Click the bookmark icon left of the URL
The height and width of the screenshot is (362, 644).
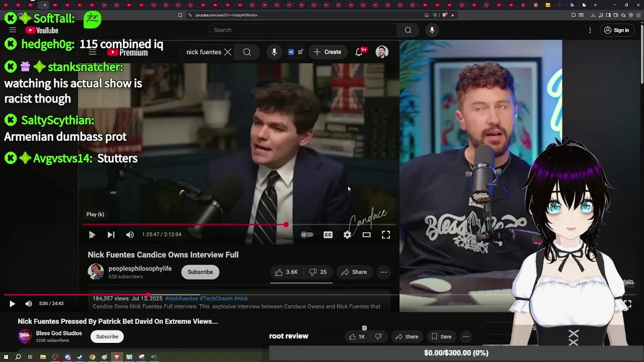[180, 15]
